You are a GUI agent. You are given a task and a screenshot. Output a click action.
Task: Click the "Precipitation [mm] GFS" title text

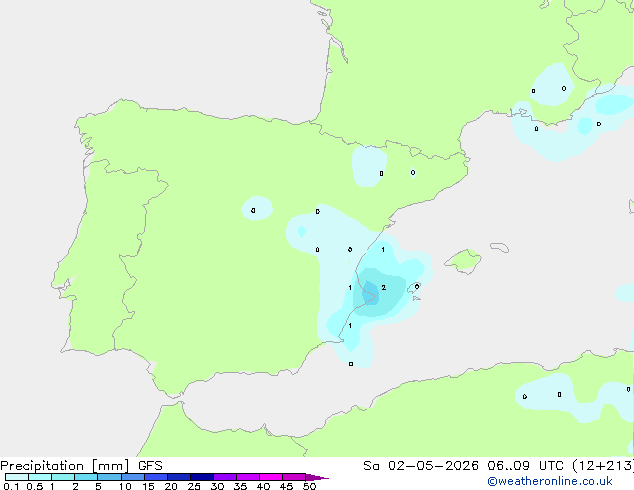pyautogui.click(x=81, y=466)
